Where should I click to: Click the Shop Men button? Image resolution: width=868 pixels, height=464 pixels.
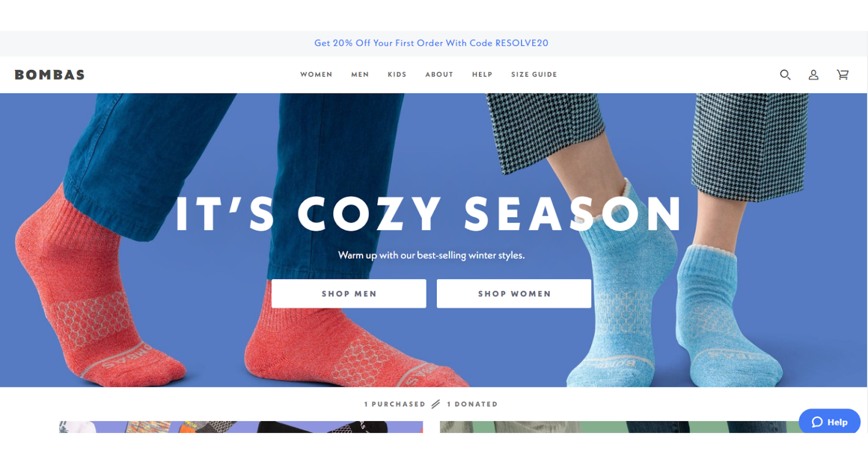tap(349, 293)
